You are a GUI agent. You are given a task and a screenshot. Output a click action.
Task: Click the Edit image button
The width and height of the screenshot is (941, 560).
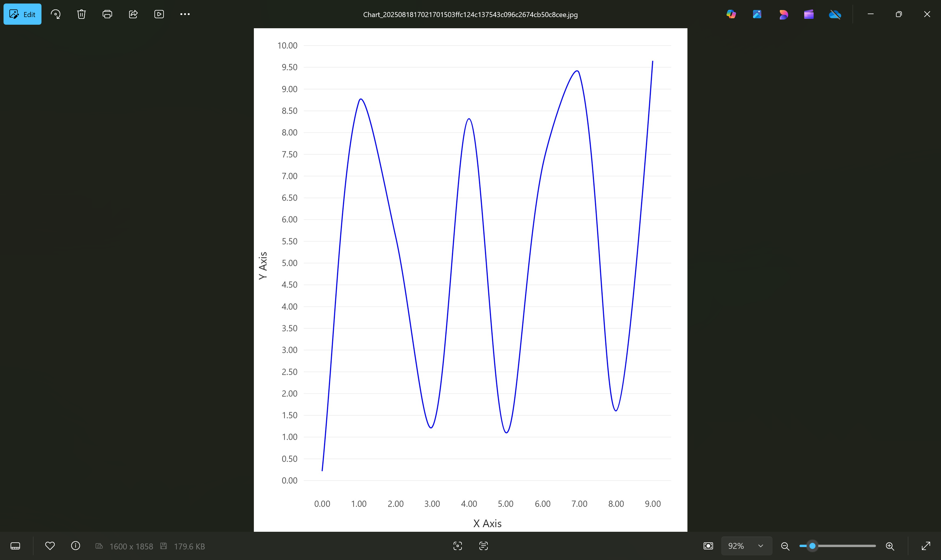click(22, 14)
